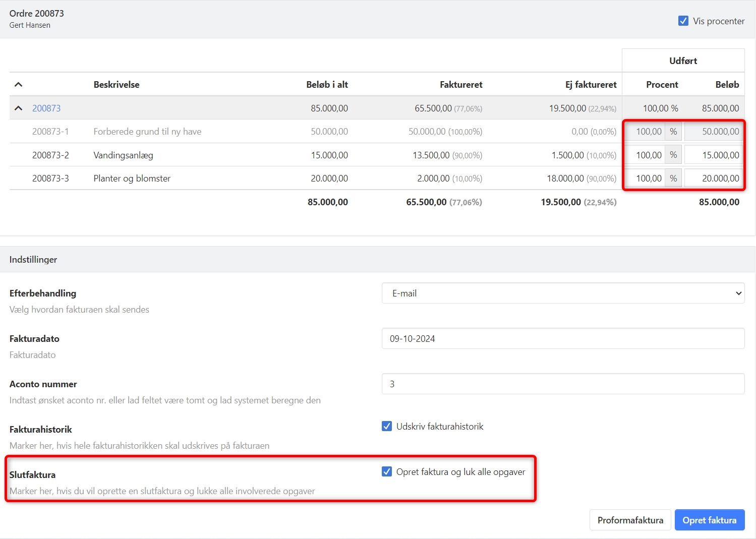Edit Planter og blomster percent field

[x=645, y=178]
